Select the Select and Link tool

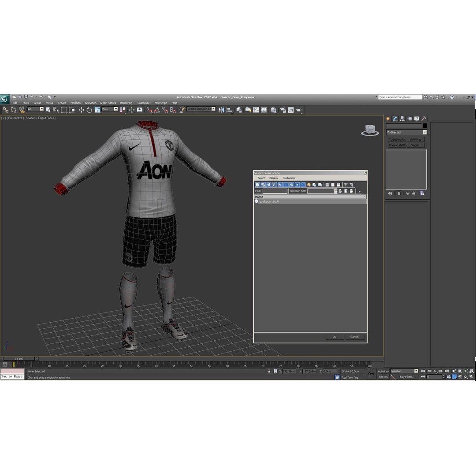(5, 110)
